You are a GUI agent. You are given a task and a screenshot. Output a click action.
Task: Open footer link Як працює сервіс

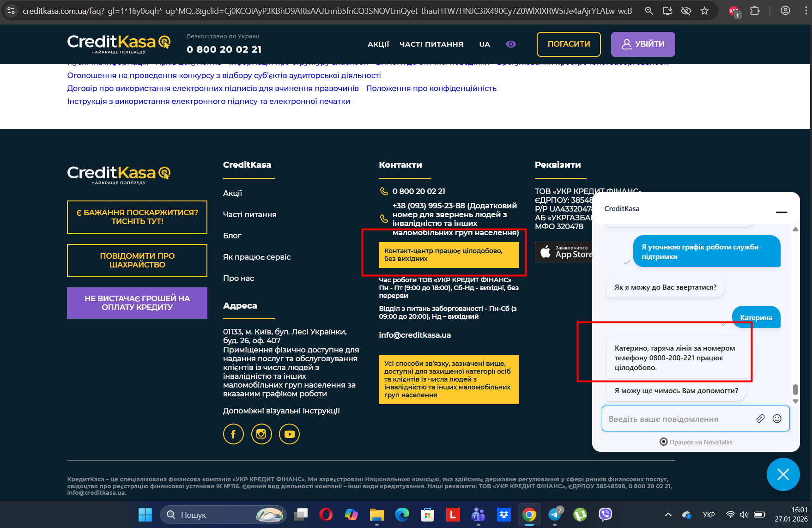[x=257, y=257]
